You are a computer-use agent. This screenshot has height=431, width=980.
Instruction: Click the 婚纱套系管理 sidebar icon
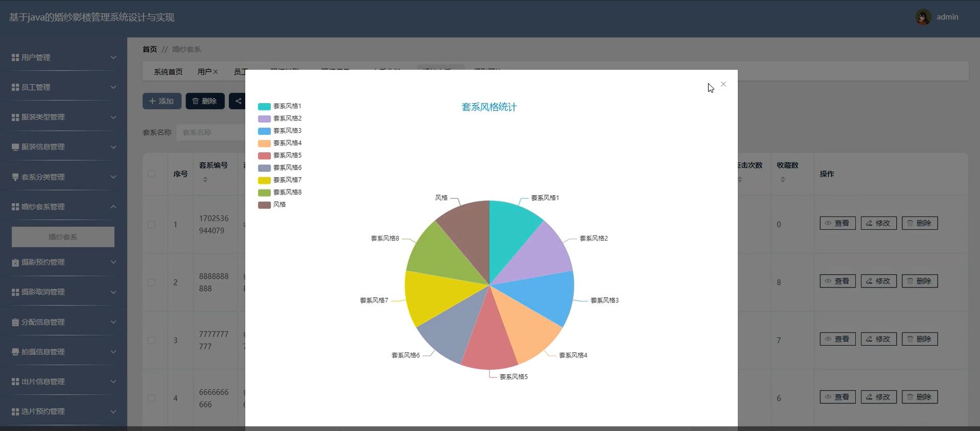[x=15, y=207]
